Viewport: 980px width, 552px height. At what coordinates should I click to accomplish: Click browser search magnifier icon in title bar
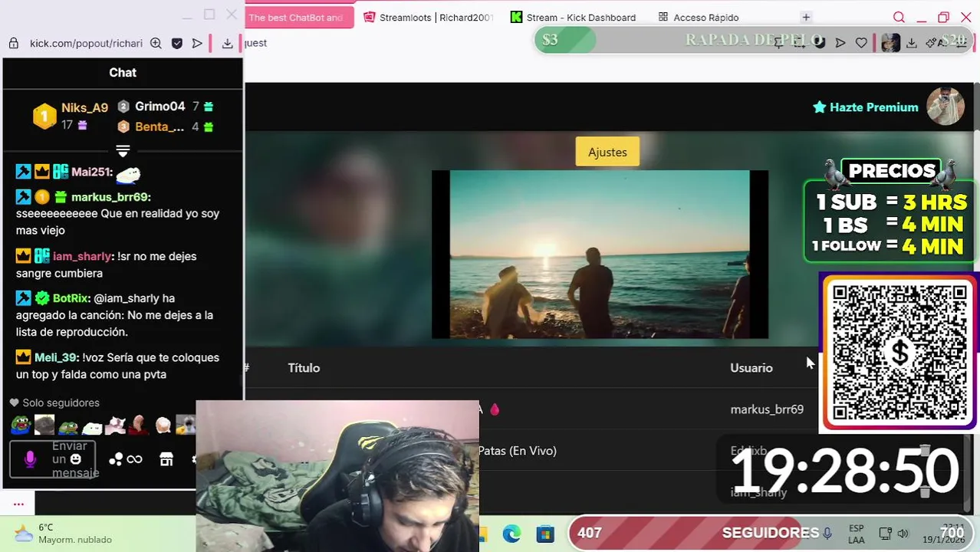pos(899,17)
